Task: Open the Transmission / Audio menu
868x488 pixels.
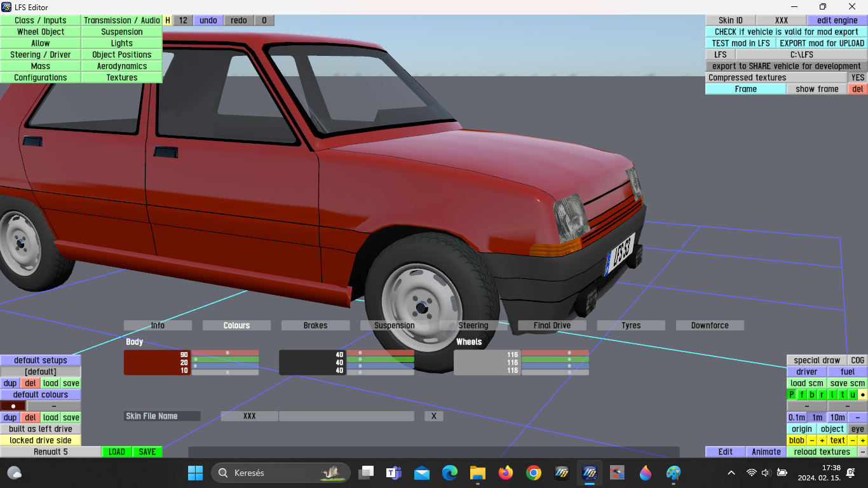Action: [122, 20]
